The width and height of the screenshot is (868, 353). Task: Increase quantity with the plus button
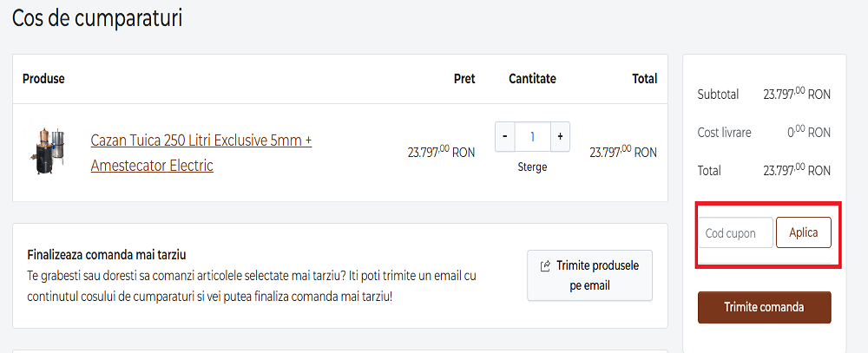560,137
